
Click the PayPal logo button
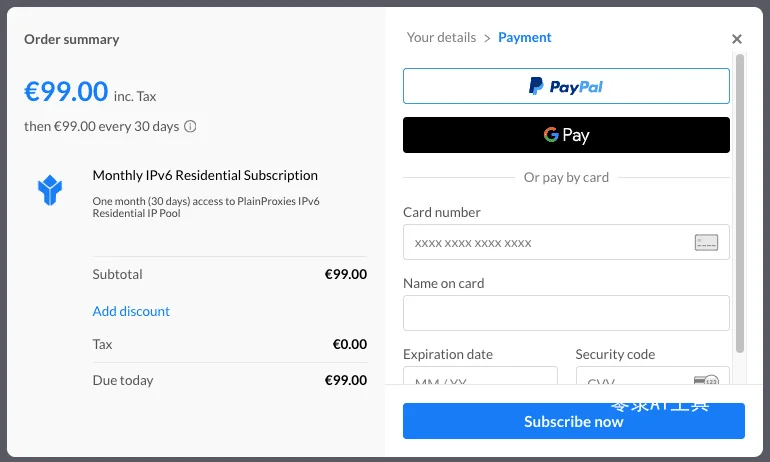click(x=566, y=86)
